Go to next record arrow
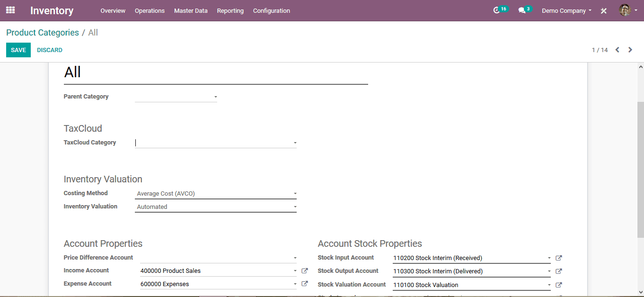The height and width of the screenshot is (297, 644). pyautogui.click(x=630, y=50)
